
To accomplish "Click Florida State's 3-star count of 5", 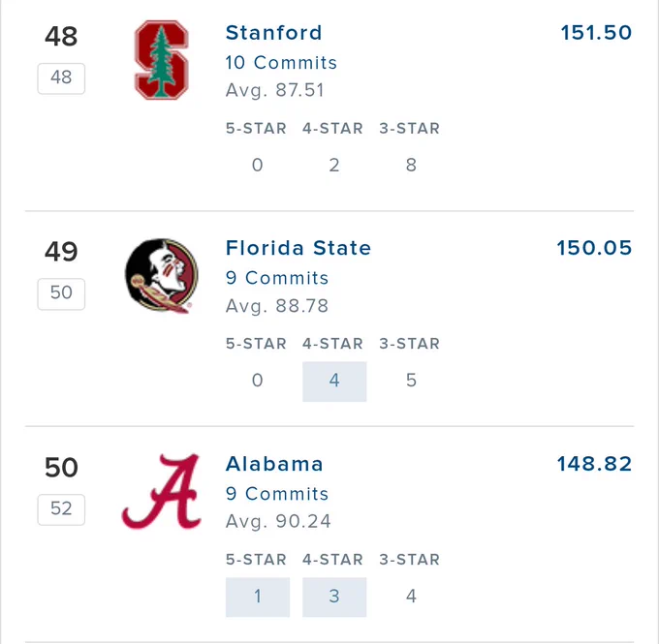I will tap(411, 381).
